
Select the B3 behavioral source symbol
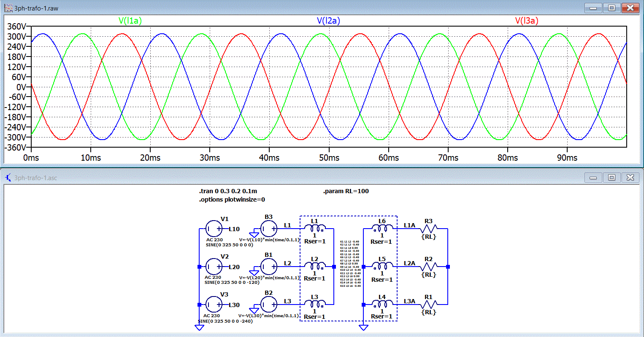[269, 229]
